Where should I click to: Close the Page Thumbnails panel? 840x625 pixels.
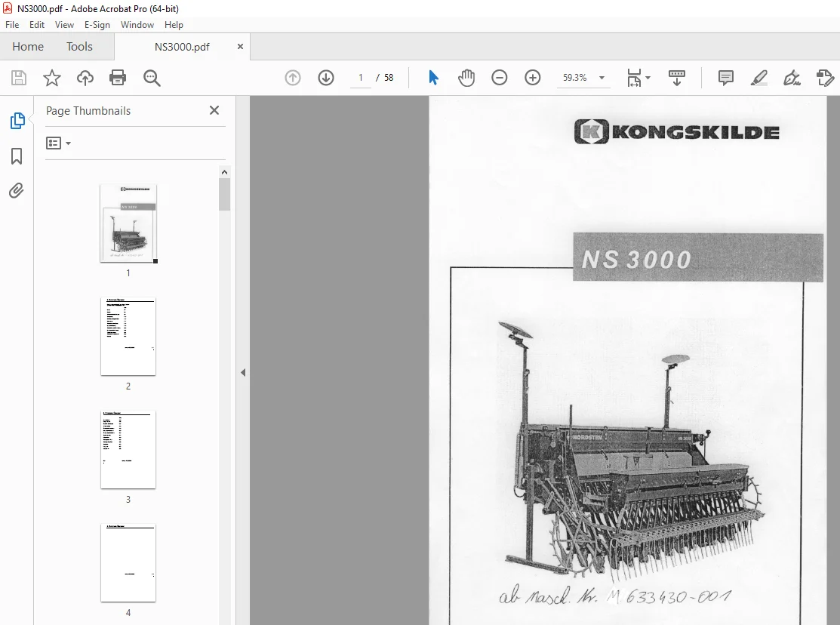pos(214,110)
